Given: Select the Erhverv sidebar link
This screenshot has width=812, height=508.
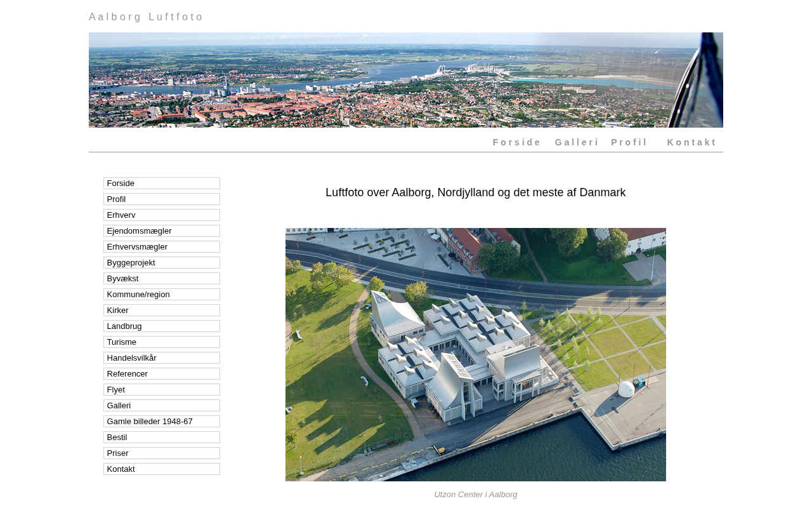Looking at the screenshot, I should click(x=162, y=215).
